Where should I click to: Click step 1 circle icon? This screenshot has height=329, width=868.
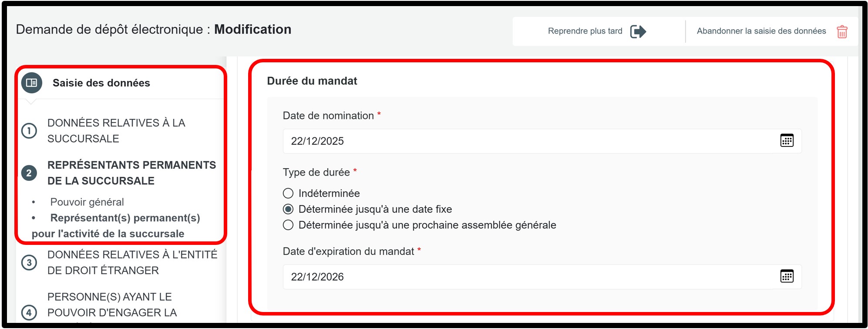point(29,131)
